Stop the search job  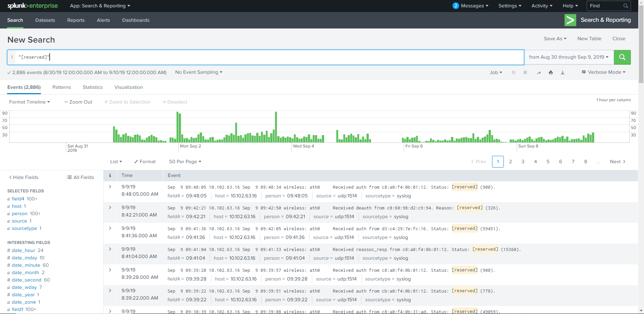[x=525, y=72]
